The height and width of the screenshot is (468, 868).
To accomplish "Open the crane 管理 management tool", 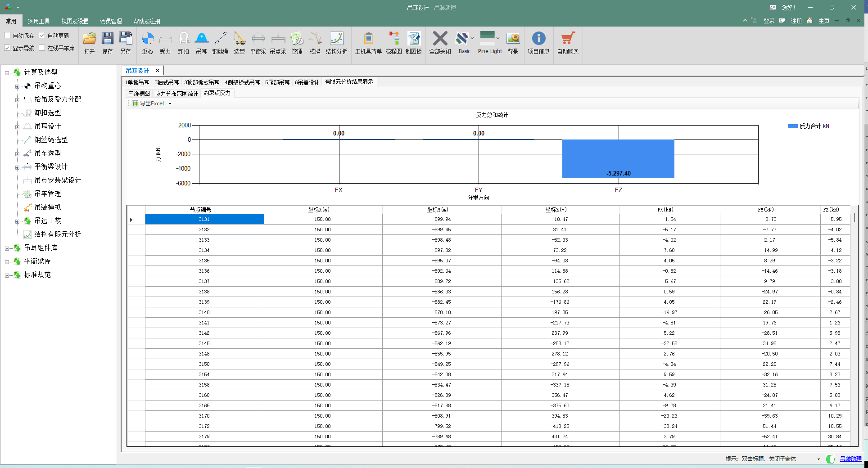I will [x=297, y=43].
